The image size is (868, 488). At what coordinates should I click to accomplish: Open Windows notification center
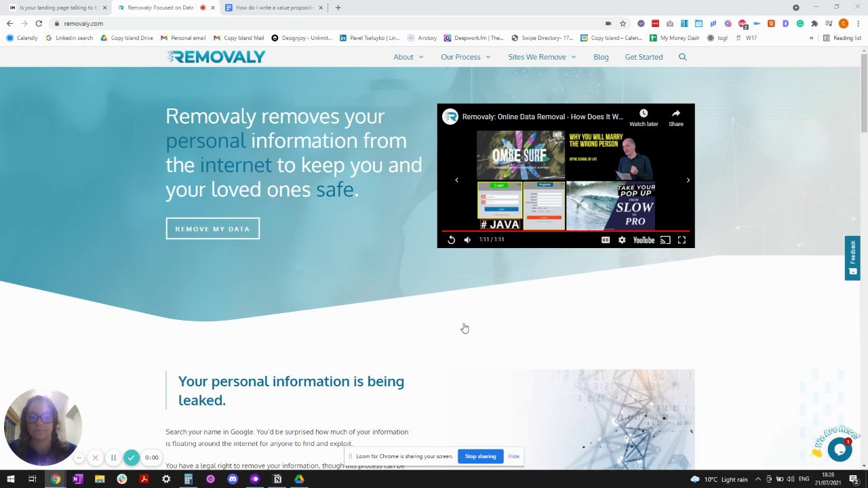[853, 479]
